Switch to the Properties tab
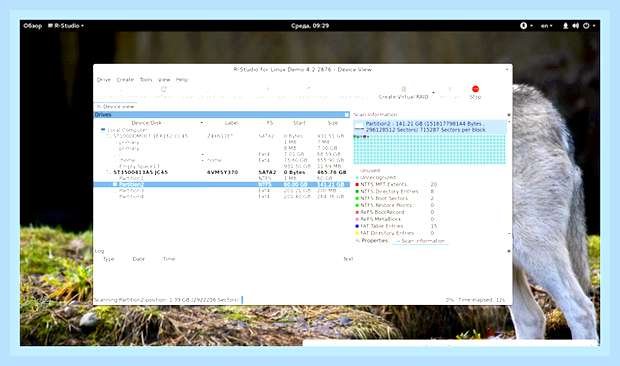Viewport: 620px width, 366px height. [x=372, y=241]
